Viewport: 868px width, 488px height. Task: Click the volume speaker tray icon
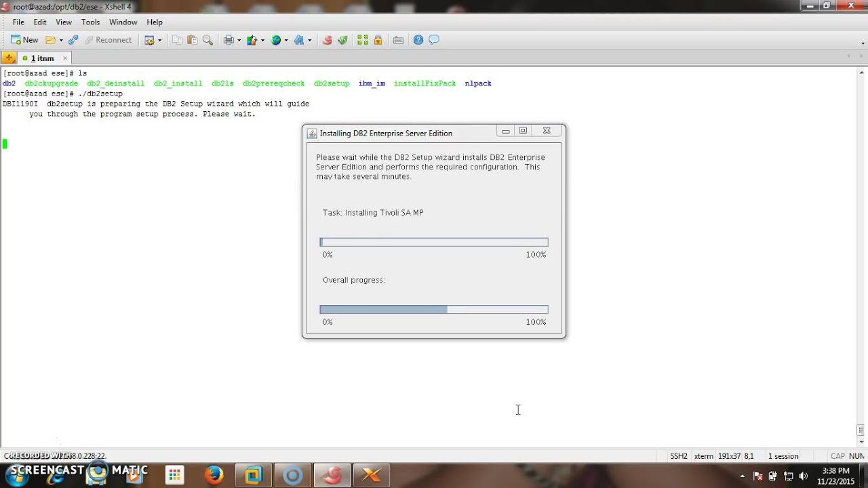tap(803, 476)
